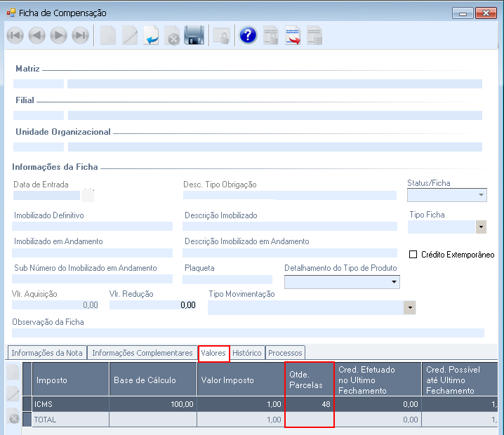Viewport: 504px width, 435px height.
Task: Open the Histórico tab
Action: click(x=247, y=353)
